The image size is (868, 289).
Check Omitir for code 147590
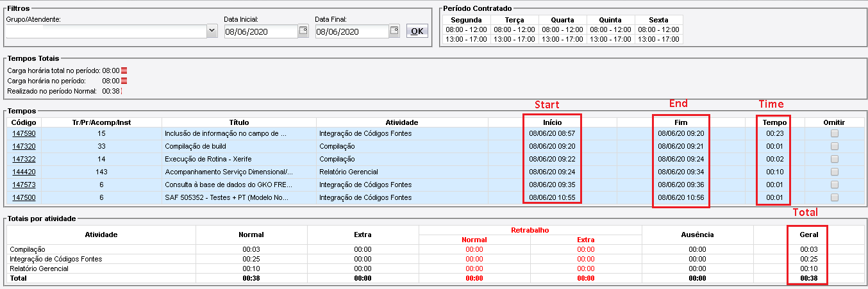[x=834, y=133]
